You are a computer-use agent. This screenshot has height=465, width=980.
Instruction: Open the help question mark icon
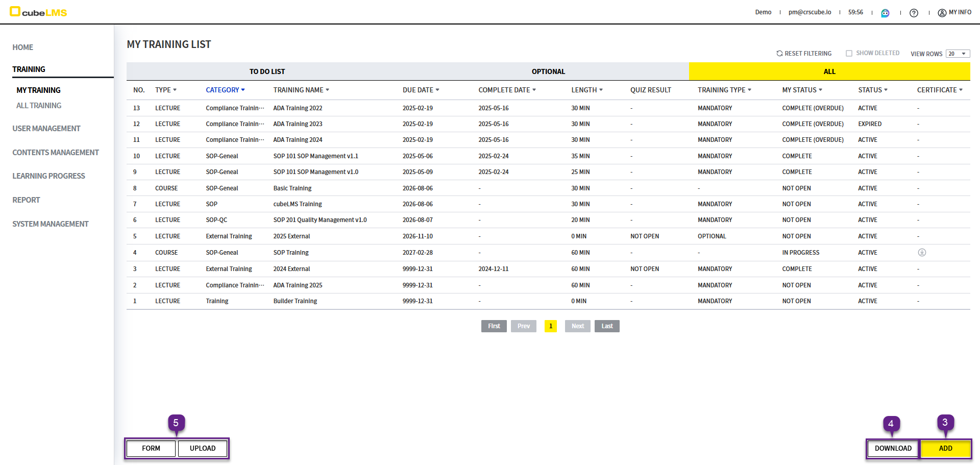click(x=914, y=13)
